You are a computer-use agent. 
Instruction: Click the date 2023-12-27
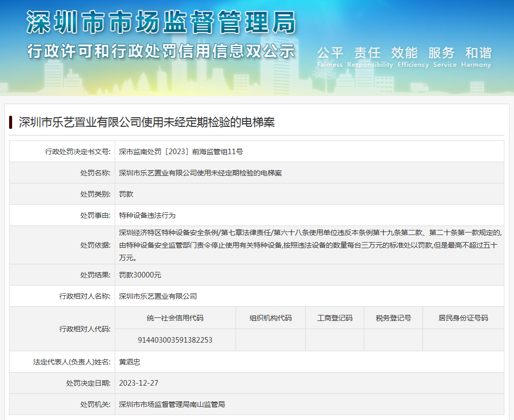138,383
